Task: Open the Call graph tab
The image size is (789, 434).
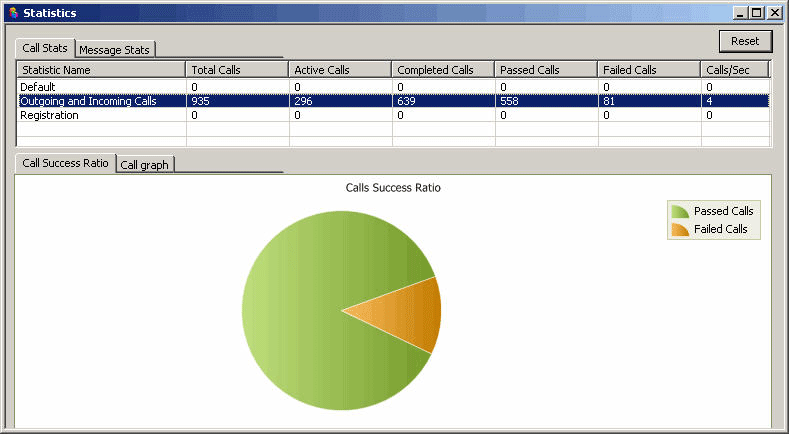Action: pyautogui.click(x=144, y=165)
